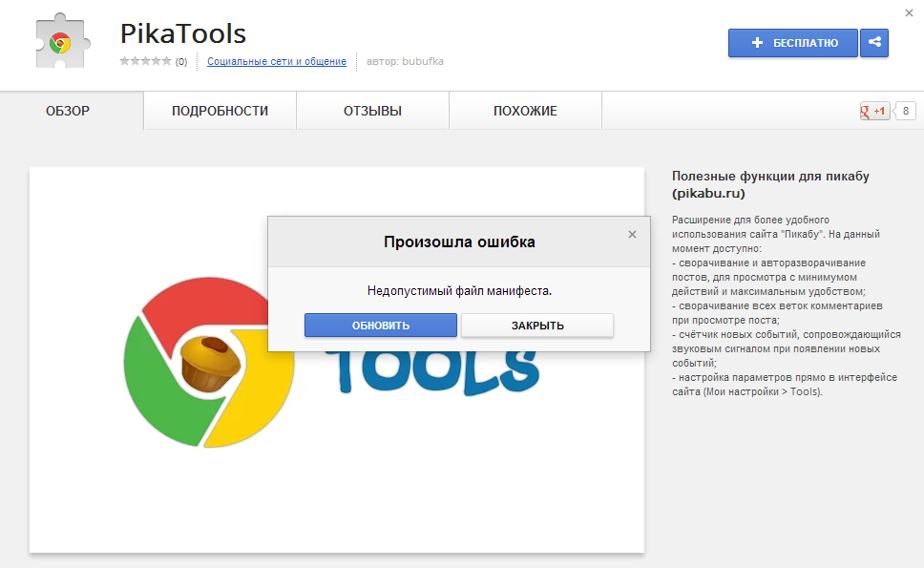The width and height of the screenshot is (924, 568).
Task: Click the PikaTools title text
Action: pyautogui.click(x=183, y=33)
